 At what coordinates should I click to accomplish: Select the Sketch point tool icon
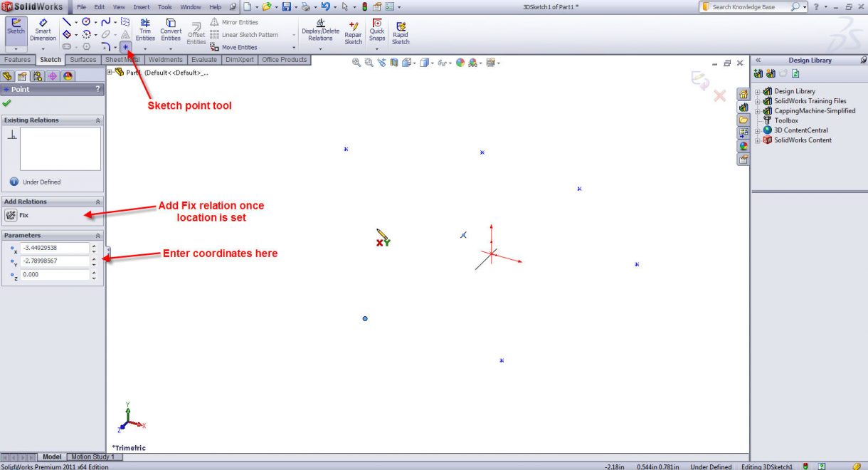point(125,46)
